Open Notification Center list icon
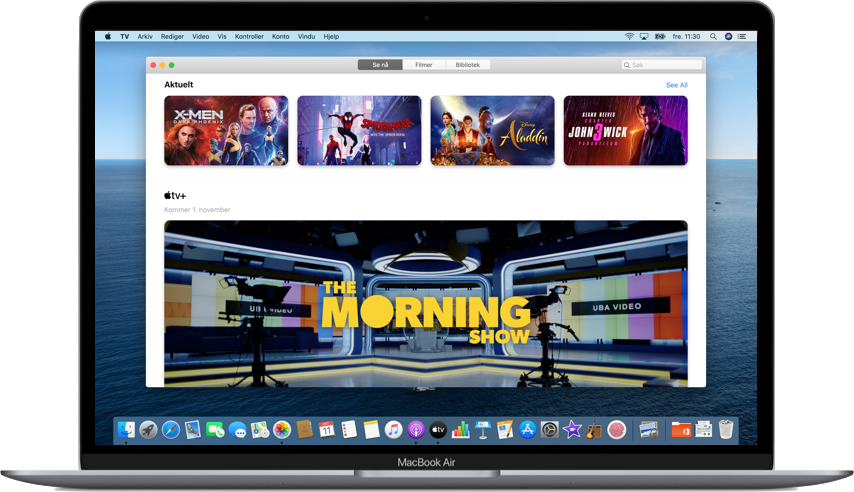 pyautogui.click(x=742, y=37)
